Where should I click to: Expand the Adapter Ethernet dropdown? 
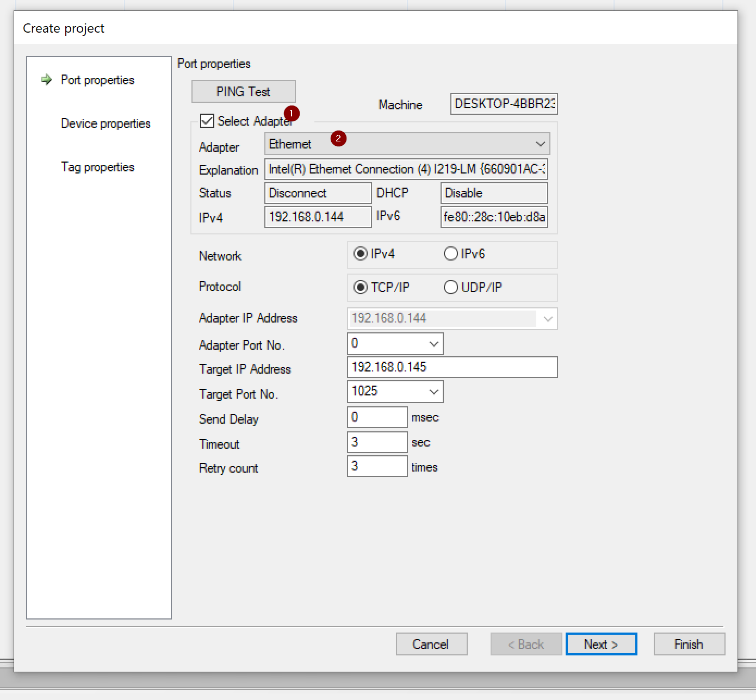point(540,144)
